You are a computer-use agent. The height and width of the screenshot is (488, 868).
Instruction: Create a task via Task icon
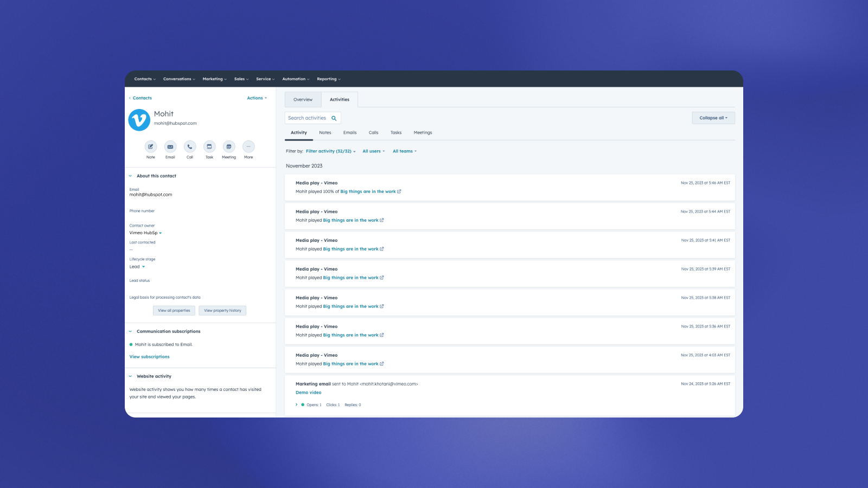[209, 146]
